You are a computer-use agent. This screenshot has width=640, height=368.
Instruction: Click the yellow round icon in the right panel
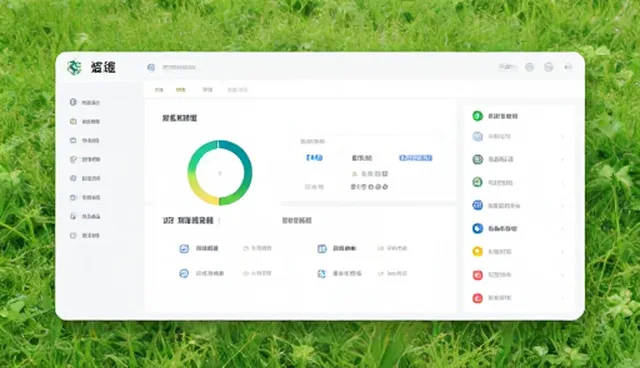(x=478, y=251)
